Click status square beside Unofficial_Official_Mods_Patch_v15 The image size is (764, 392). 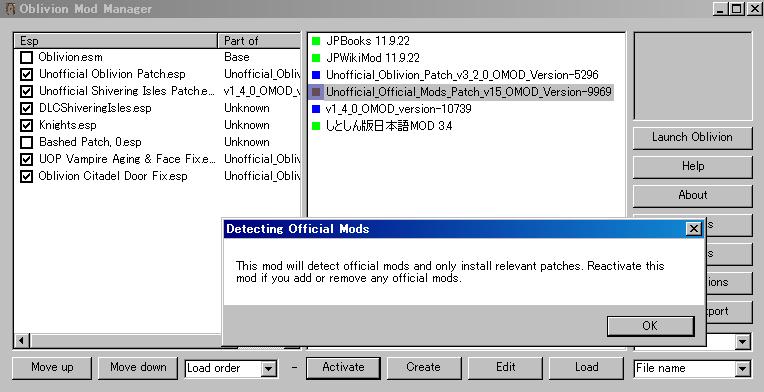pos(316,92)
